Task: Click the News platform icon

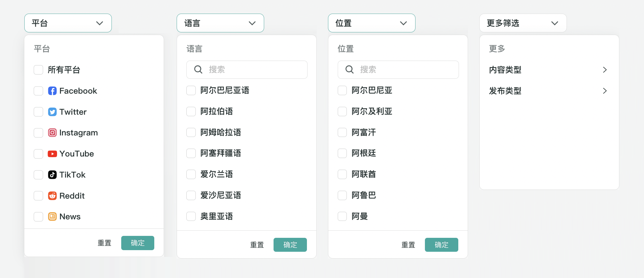Action: click(x=52, y=217)
